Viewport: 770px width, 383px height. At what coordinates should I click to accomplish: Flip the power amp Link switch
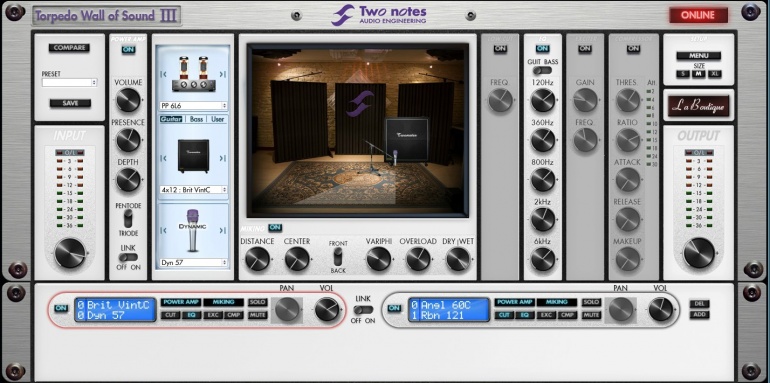(x=128, y=257)
